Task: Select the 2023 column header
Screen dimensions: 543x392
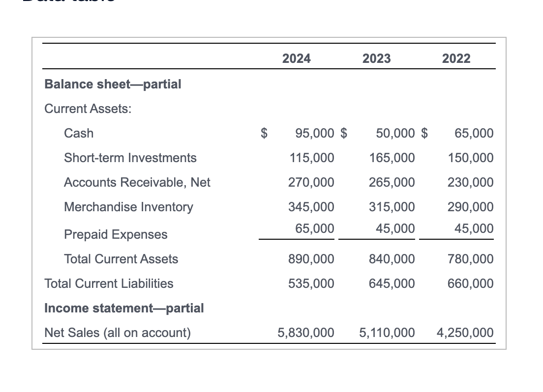Action: (x=376, y=58)
